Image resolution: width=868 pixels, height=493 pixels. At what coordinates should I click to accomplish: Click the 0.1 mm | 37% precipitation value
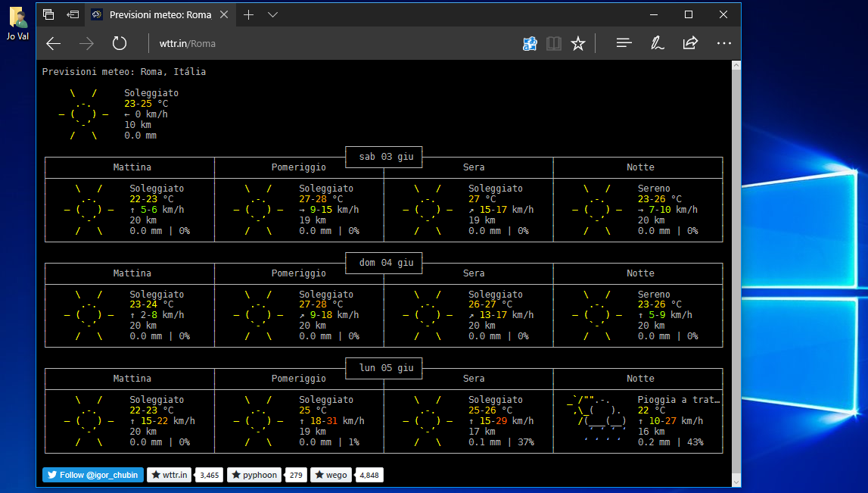pos(501,442)
